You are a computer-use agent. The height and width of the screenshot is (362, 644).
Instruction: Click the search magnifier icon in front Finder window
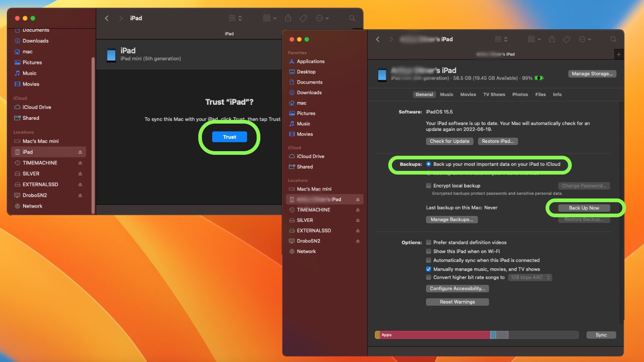coord(613,40)
